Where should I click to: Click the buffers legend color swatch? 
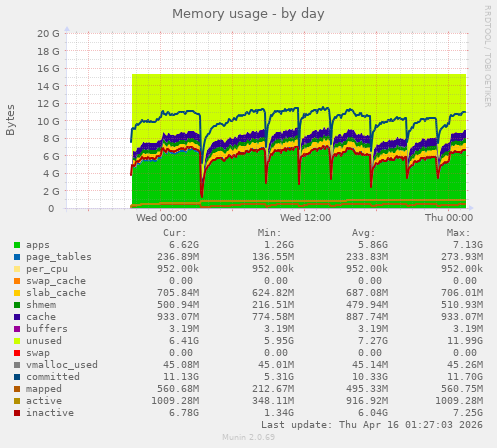tap(17, 329)
